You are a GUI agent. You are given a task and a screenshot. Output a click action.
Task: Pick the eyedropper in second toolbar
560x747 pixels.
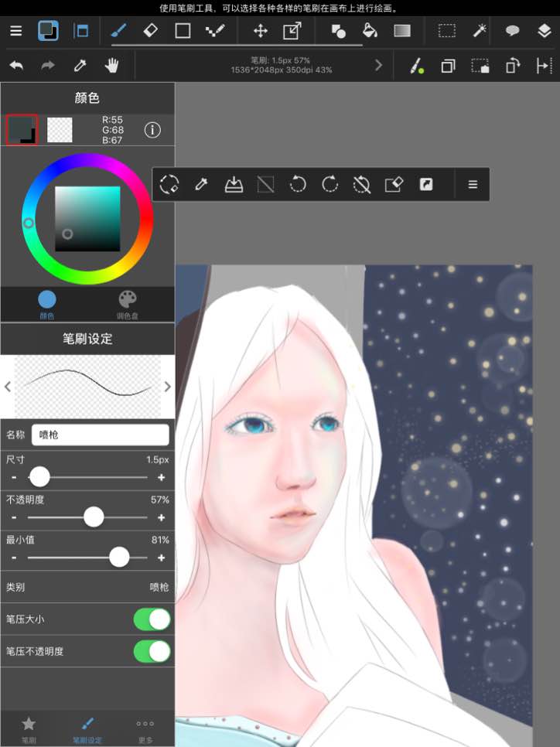tap(80, 65)
